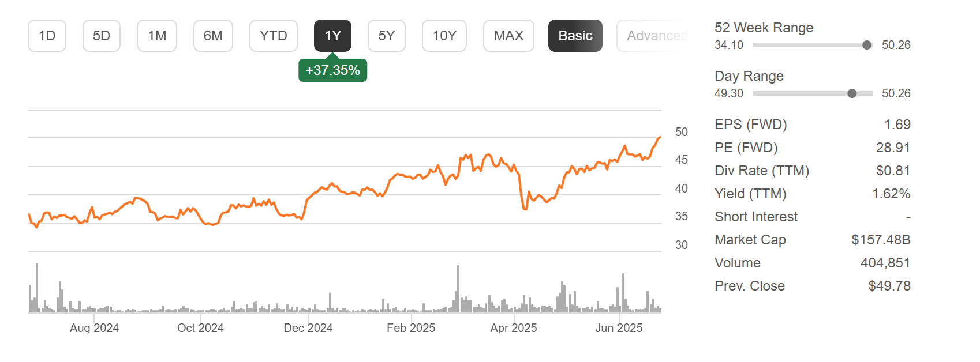This screenshot has height=362, width=980.
Task: Show the MAX history chart
Action: 508,35
